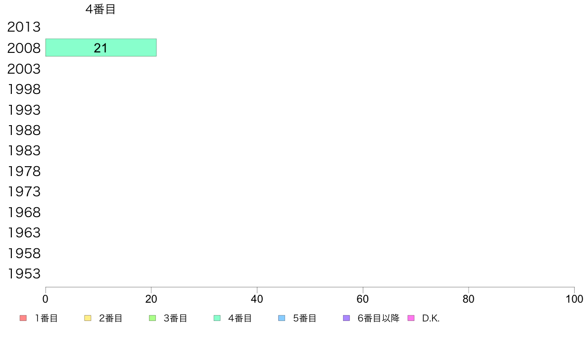
Task: Click the red 1番目 legend swatch
Action: (x=23, y=318)
